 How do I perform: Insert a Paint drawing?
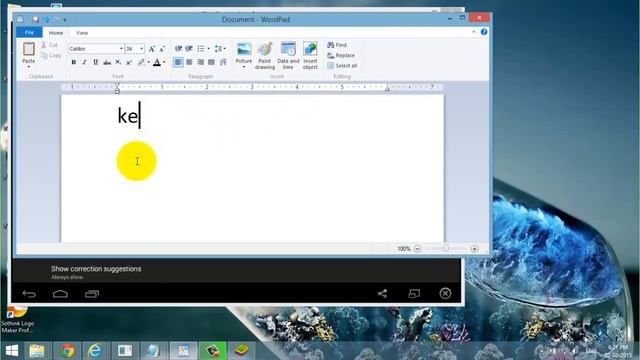click(x=264, y=56)
